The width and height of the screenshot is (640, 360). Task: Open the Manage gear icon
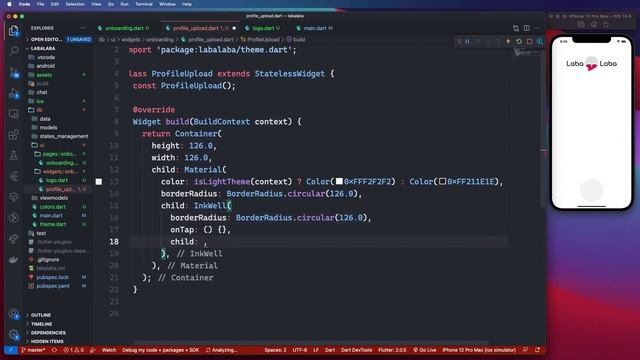[13, 335]
